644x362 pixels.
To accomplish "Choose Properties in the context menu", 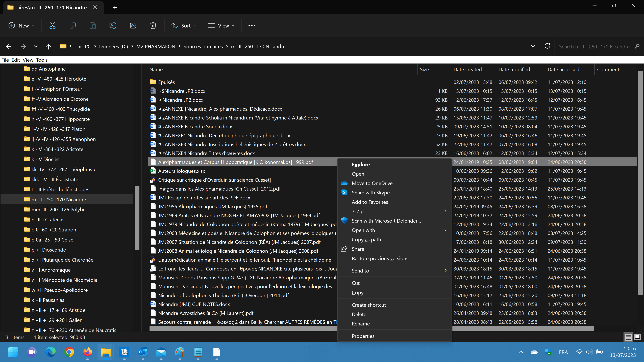I will (x=363, y=336).
